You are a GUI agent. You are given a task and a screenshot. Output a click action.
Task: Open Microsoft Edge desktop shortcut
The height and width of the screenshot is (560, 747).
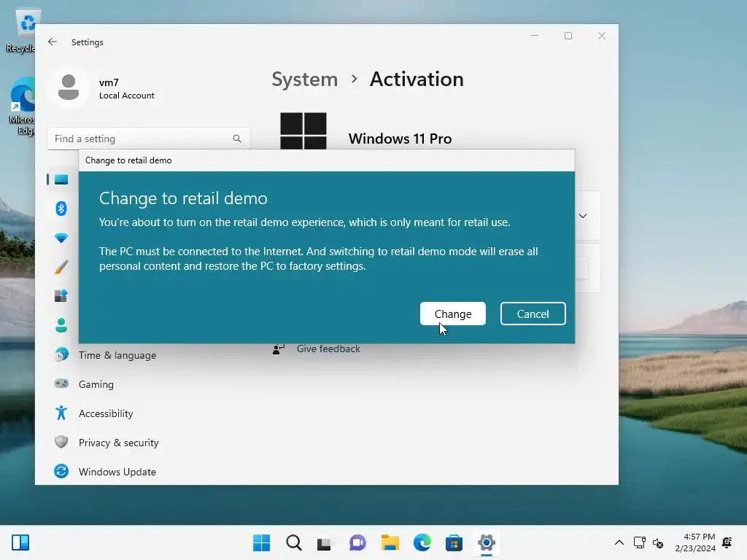pos(22,106)
